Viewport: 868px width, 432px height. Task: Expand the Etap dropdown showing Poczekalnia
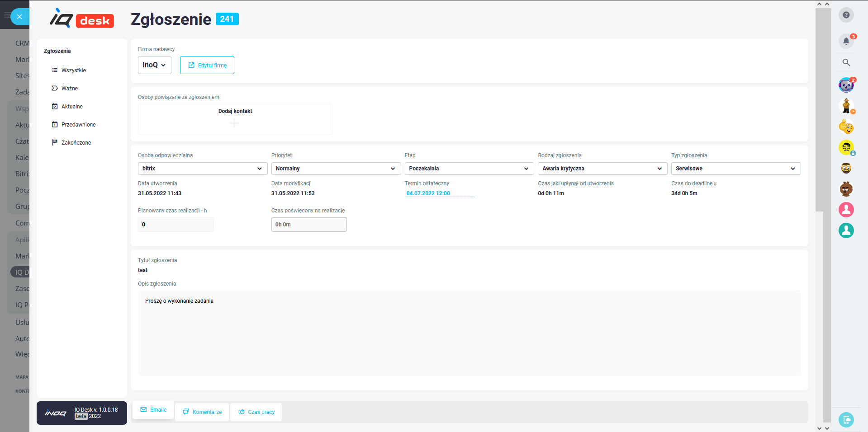click(469, 169)
